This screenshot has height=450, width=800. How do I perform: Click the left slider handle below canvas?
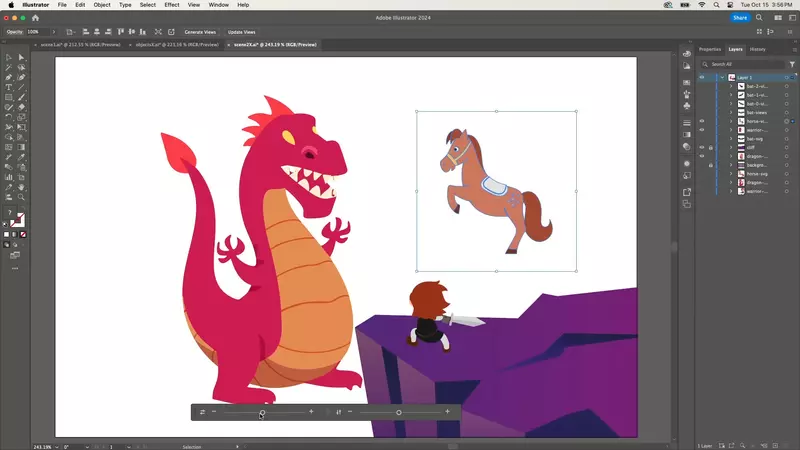[x=262, y=412]
